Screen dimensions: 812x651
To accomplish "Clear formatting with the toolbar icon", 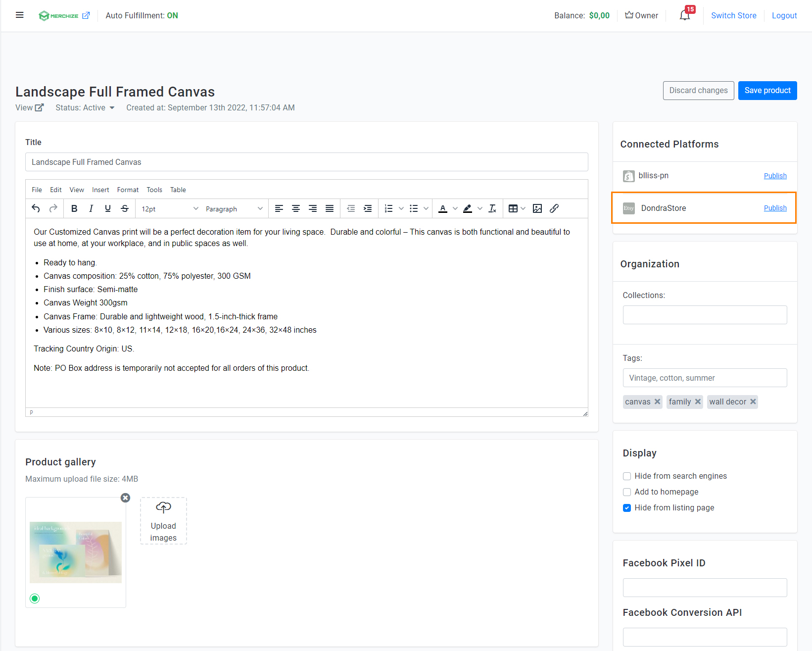I will (x=492, y=208).
